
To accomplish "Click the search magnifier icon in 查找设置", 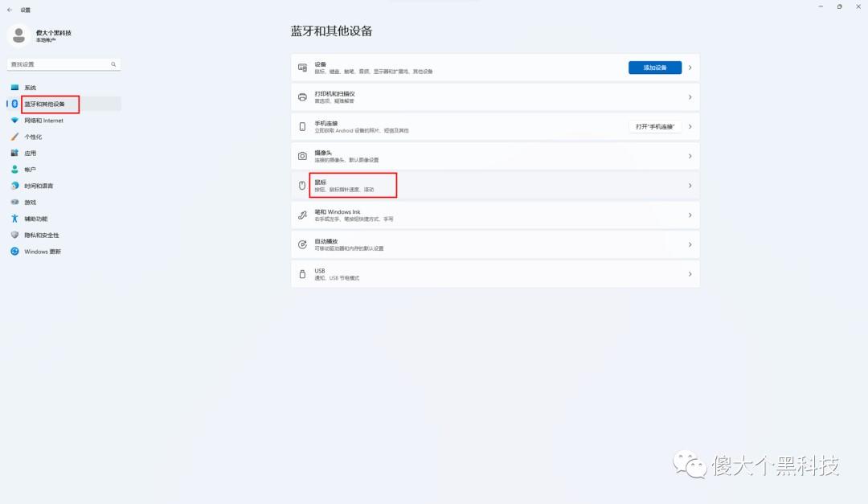I will pyautogui.click(x=113, y=64).
